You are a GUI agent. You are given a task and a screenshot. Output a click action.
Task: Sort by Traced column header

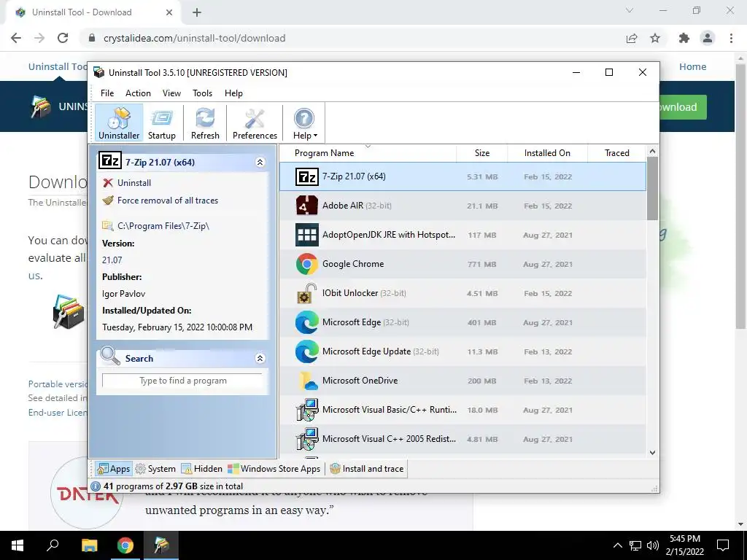point(617,153)
